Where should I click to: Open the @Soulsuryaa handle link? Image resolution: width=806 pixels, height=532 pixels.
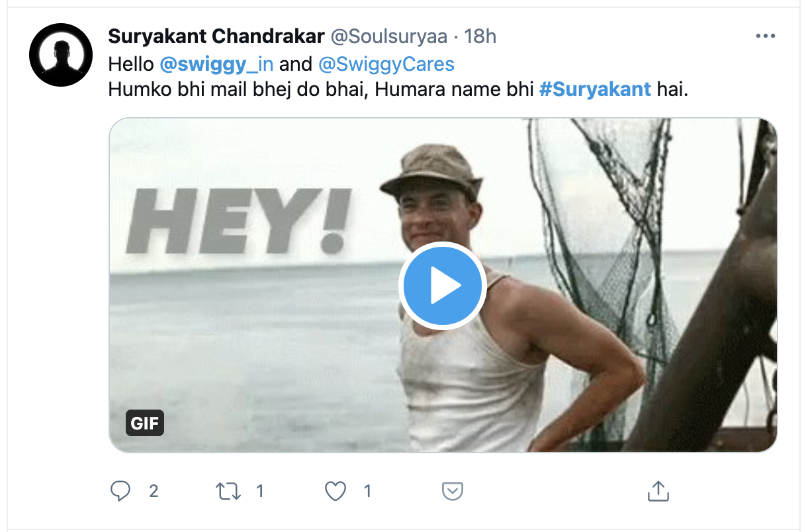[388, 36]
